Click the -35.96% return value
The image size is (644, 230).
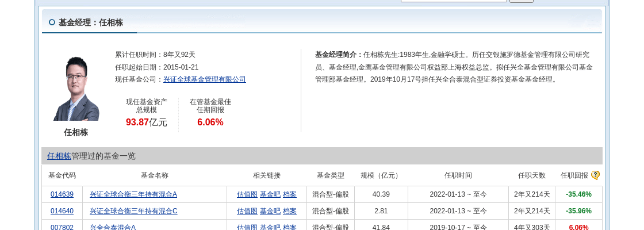tap(578, 211)
